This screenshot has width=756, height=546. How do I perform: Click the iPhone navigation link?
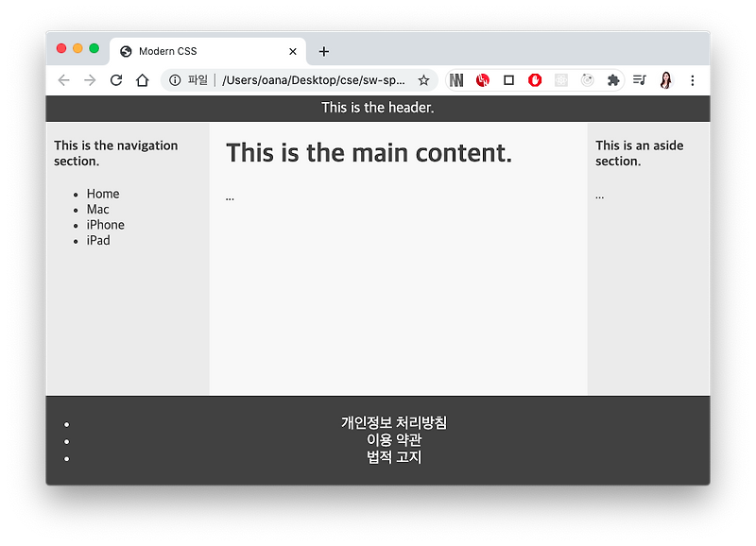105,225
